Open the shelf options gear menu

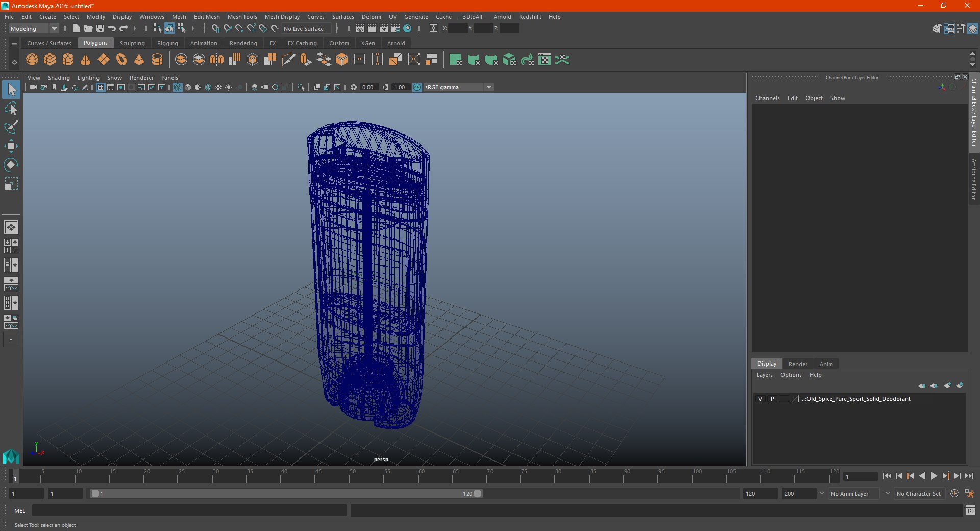point(14,62)
